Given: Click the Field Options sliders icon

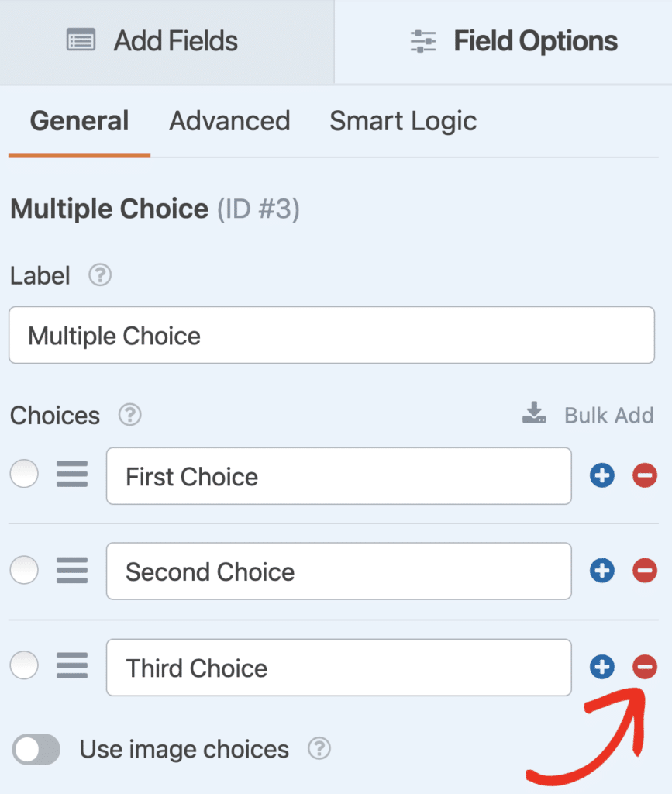Looking at the screenshot, I should point(422,41).
